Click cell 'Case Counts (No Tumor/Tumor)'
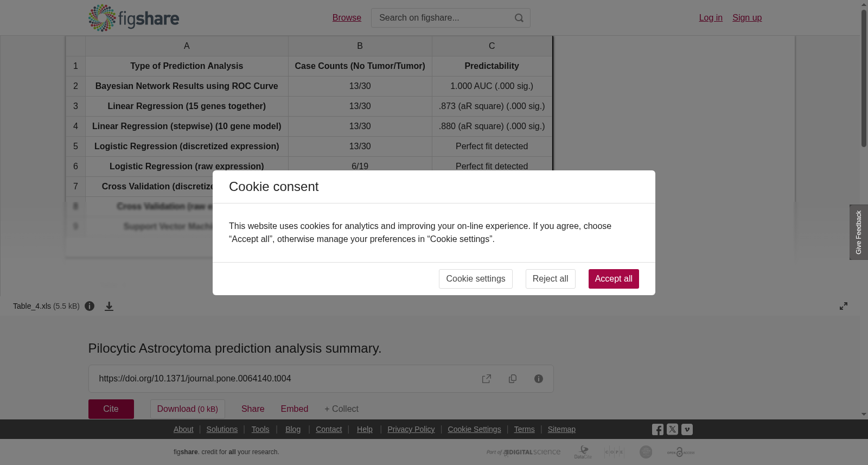The image size is (868, 465). coord(360,66)
